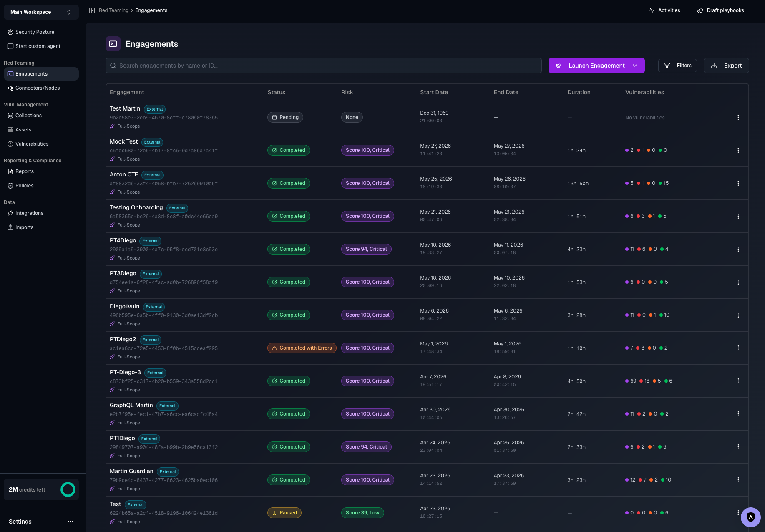Go to Vulnerabilities in sidebar

(x=32, y=144)
